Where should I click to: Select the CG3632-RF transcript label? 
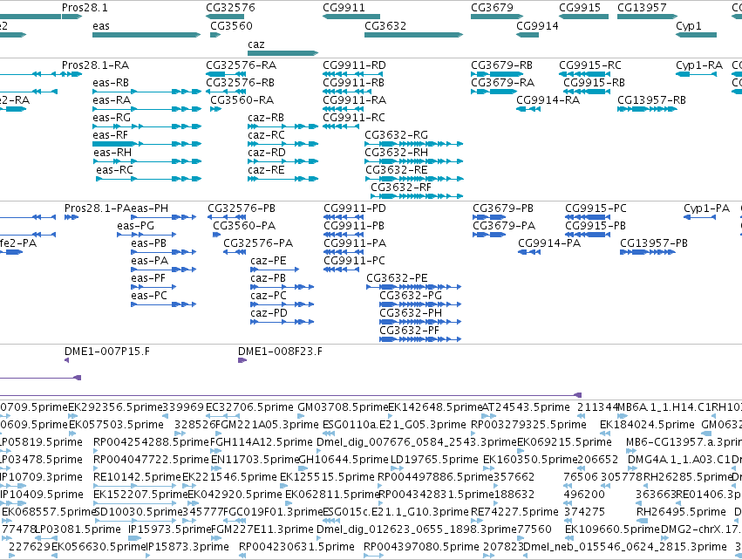pyautogui.click(x=401, y=188)
